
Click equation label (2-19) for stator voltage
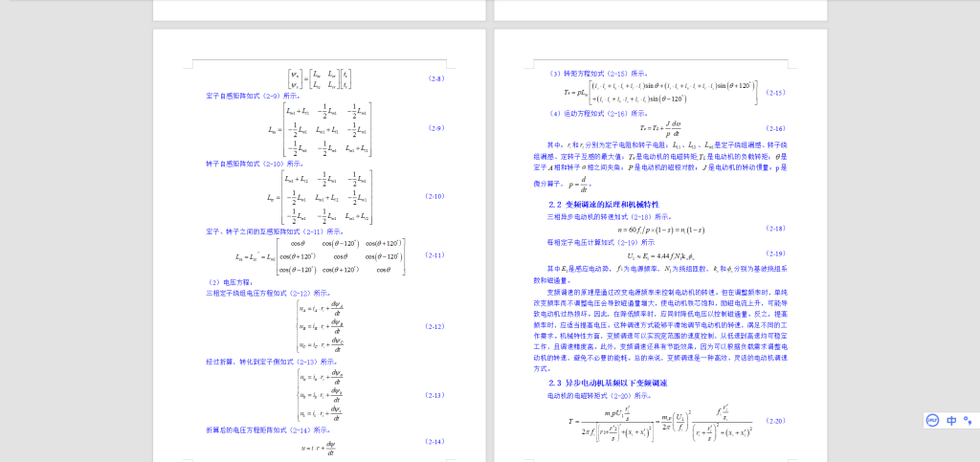pyautogui.click(x=774, y=253)
